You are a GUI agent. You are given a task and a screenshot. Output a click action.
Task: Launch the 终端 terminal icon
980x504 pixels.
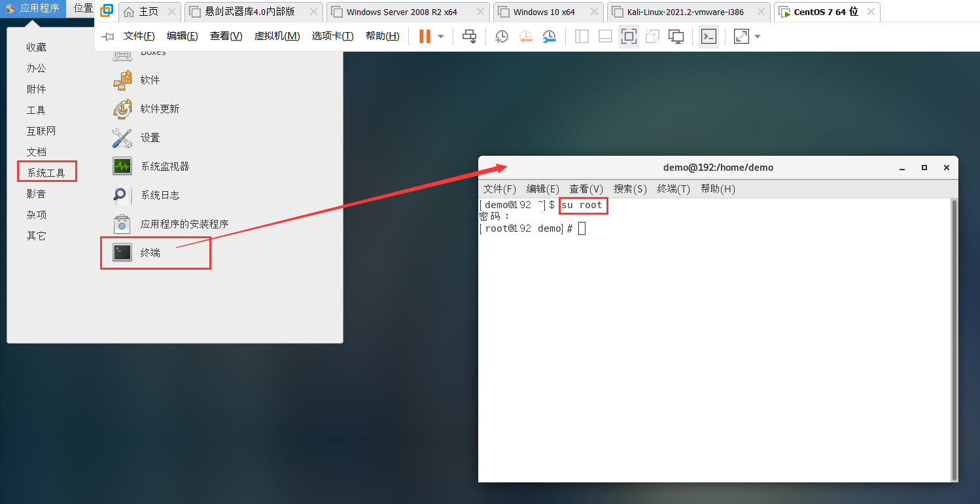click(122, 253)
